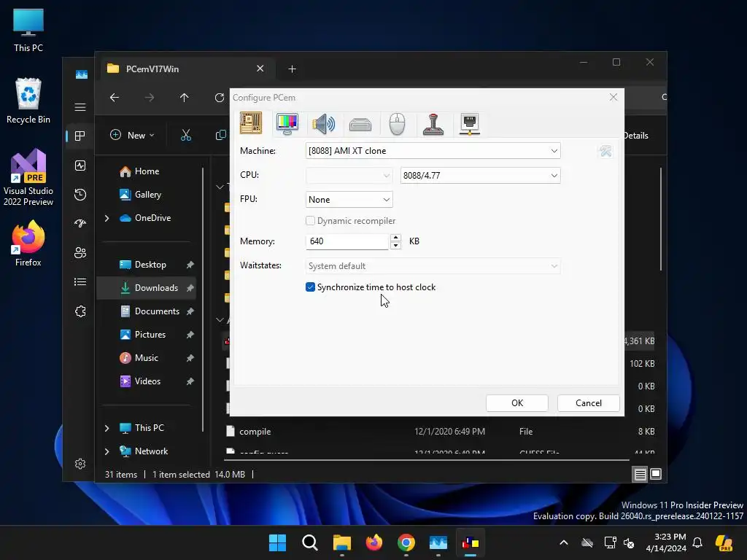Viewport: 747px width, 560px height.
Task: Click the hamburger menu in the left app sidebar
Action: (80, 107)
